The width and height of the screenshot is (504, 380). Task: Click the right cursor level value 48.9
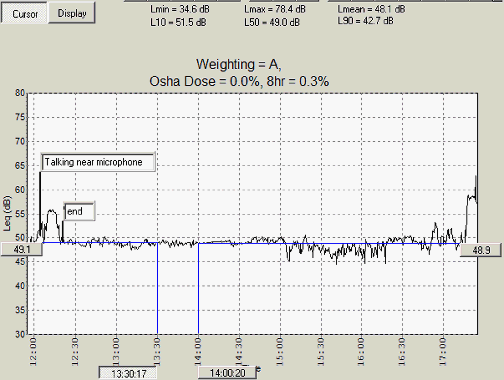[481, 250]
